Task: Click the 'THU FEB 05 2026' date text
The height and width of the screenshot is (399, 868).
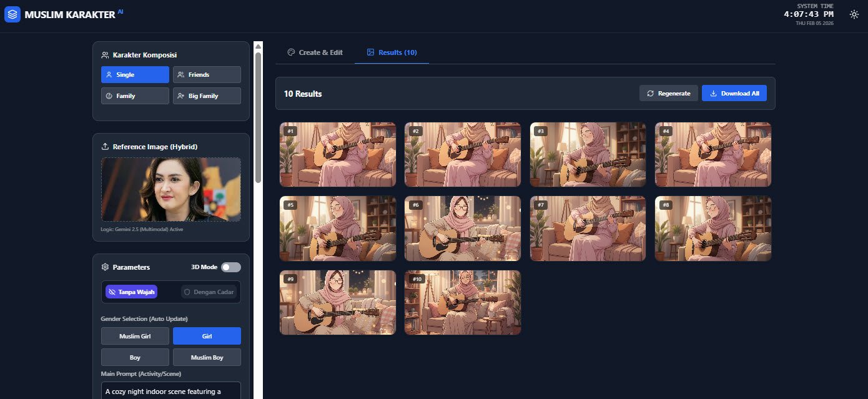Action: 814,23
